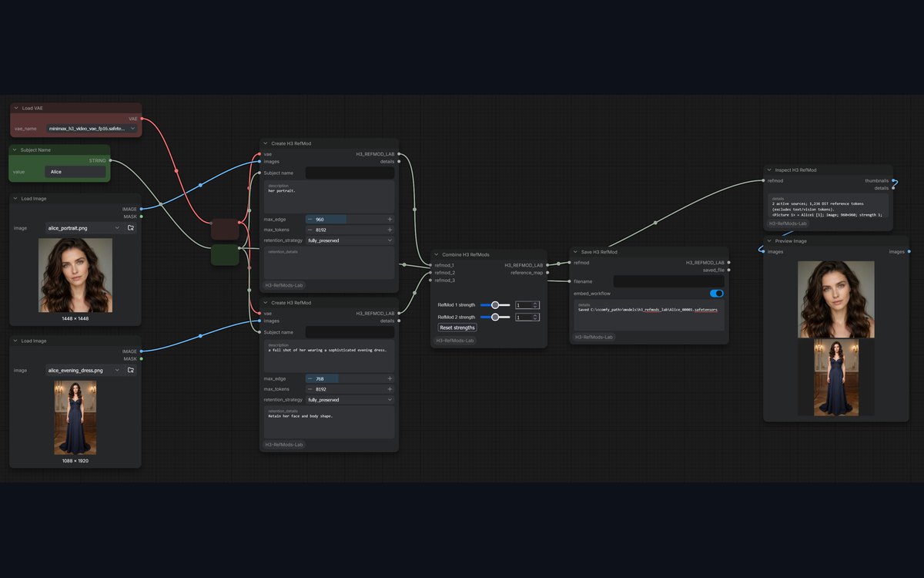
Task: Select the alice_portrait.png thumbnail in Load Image
Action: [75, 275]
